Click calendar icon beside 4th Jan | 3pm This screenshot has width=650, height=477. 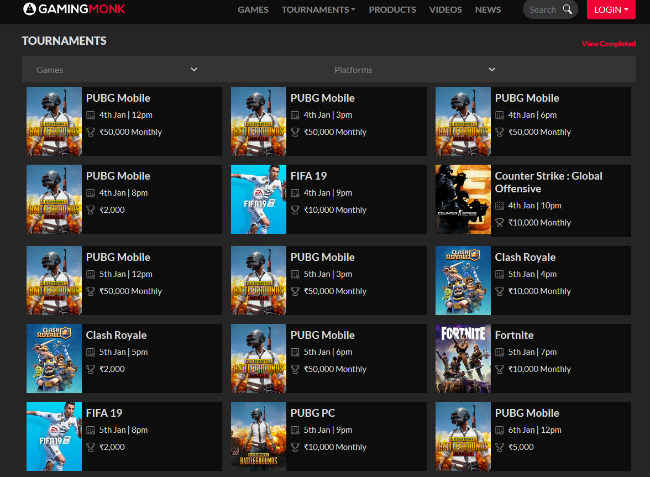(295, 115)
